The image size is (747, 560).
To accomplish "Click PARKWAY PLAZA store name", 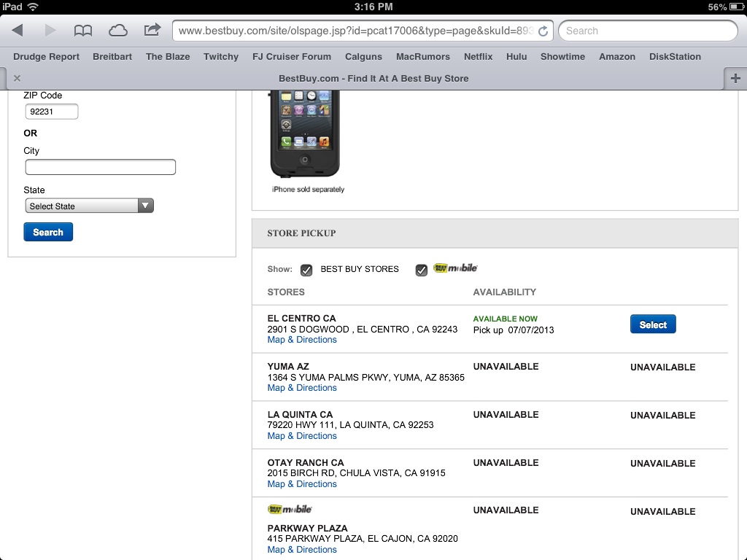I will click(307, 528).
